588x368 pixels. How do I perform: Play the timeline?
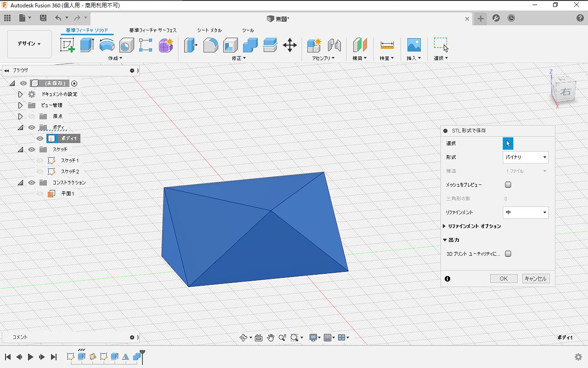click(31, 357)
